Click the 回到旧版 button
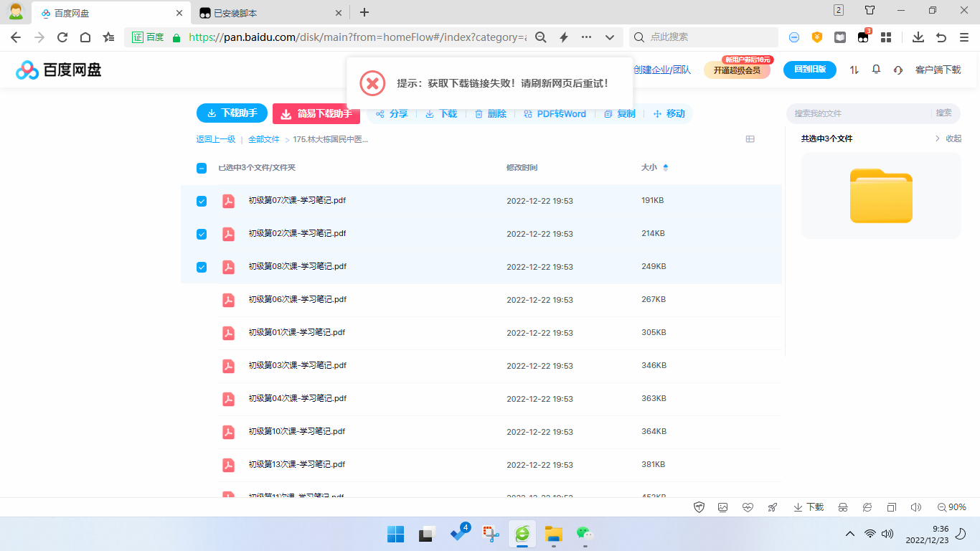 pyautogui.click(x=809, y=70)
